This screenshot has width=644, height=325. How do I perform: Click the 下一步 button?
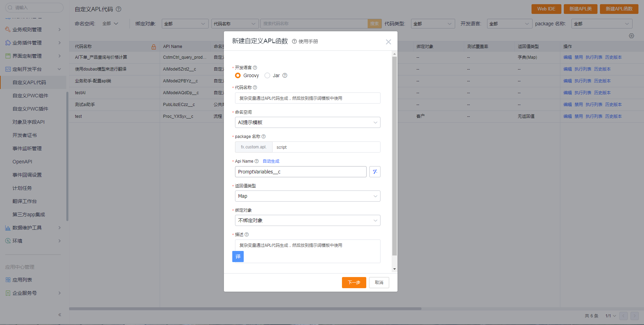(x=354, y=283)
